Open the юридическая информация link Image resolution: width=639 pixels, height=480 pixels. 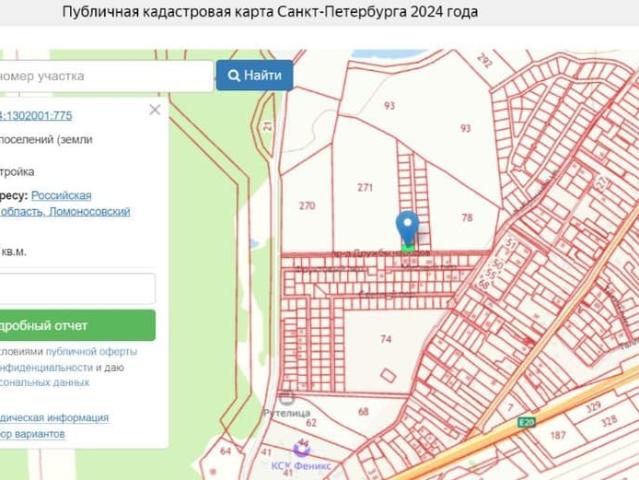pyautogui.click(x=54, y=418)
